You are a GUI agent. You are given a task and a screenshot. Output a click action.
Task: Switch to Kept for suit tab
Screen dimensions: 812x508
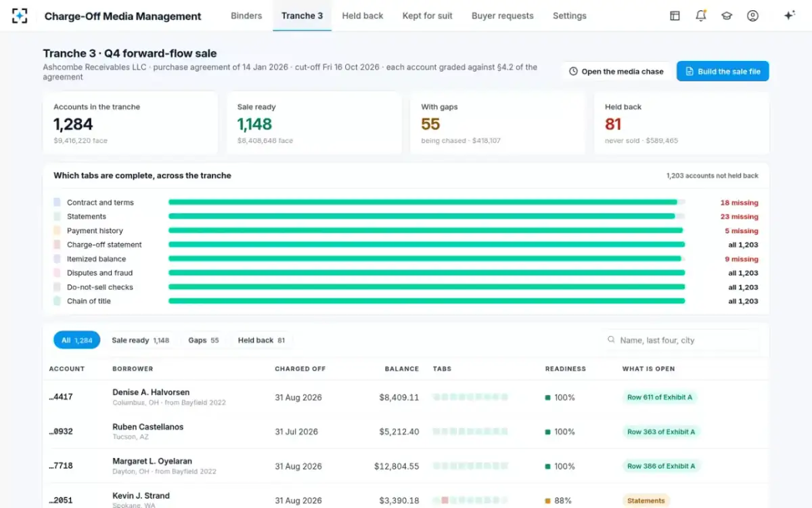point(428,16)
